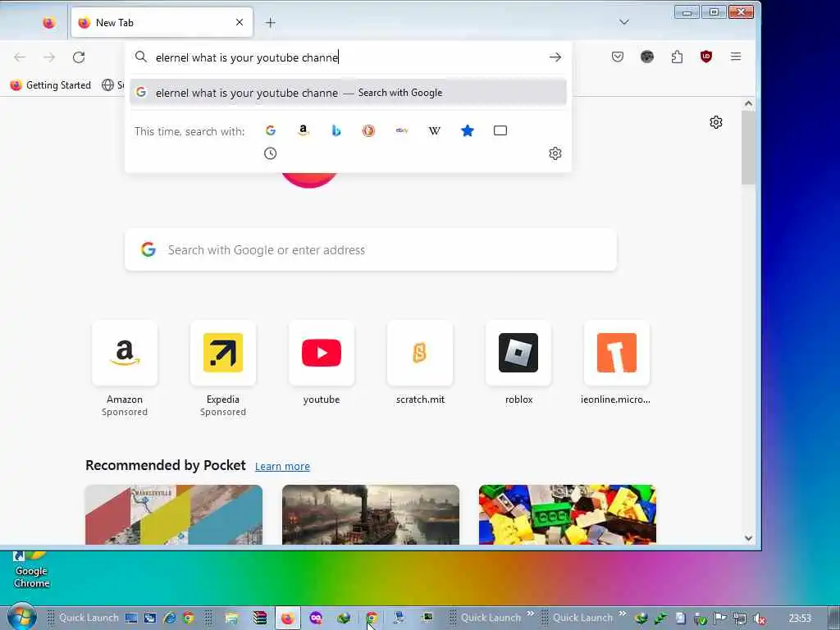840x630 pixels.
Task: Expand the second Quick Launch overflow chevron
Action: pos(623,614)
